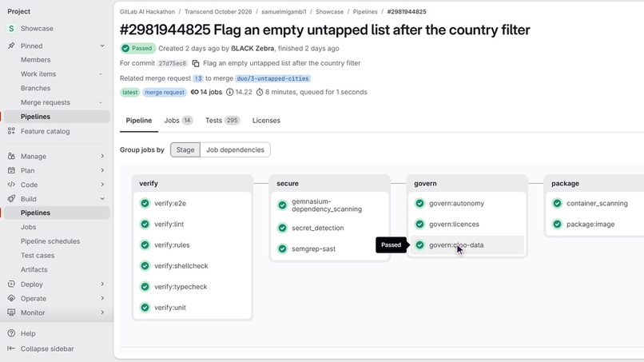Click the Plan calendar icon
Screen dimensions: 644x362
11,170
